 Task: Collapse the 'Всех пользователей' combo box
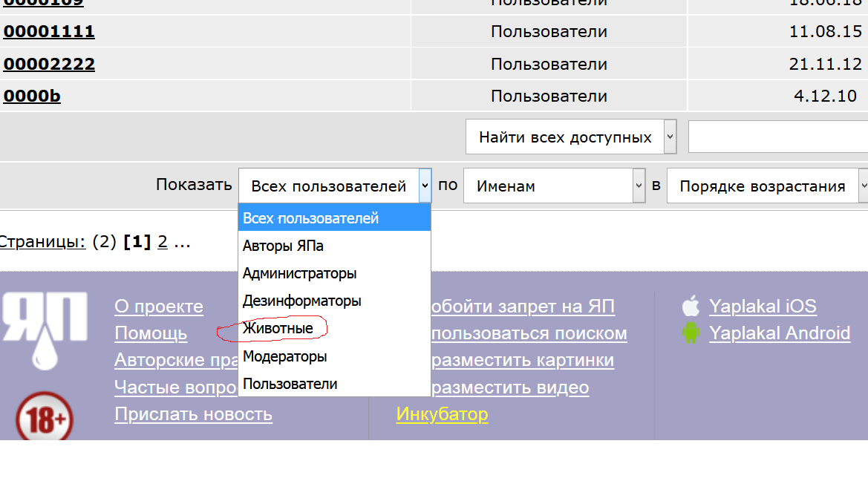click(335, 186)
